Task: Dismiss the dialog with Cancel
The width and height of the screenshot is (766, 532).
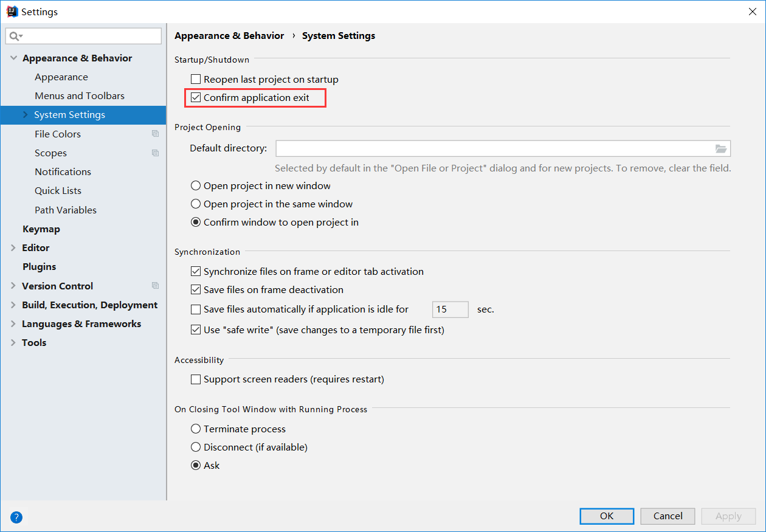Action: (667, 516)
